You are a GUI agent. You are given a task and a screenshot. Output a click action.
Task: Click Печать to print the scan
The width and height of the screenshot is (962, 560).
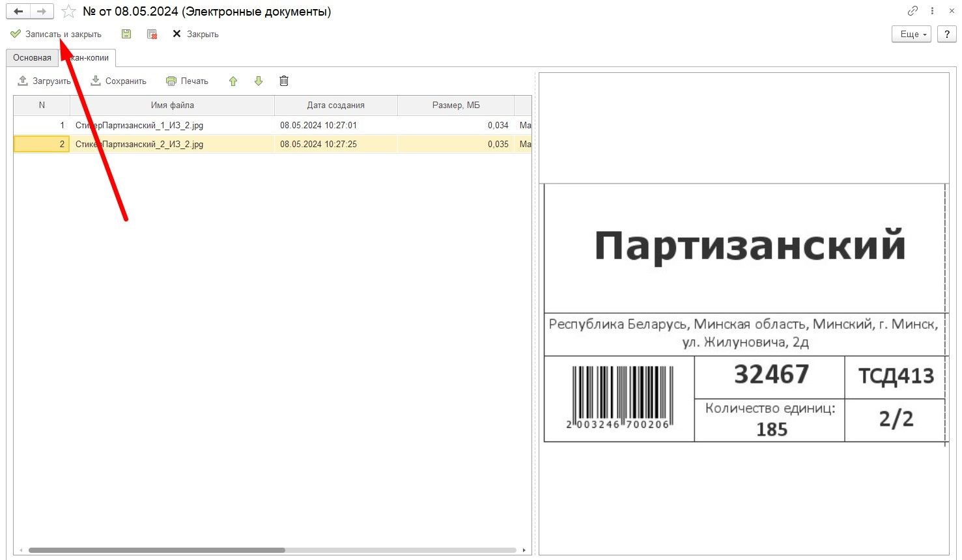pos(188,81)
